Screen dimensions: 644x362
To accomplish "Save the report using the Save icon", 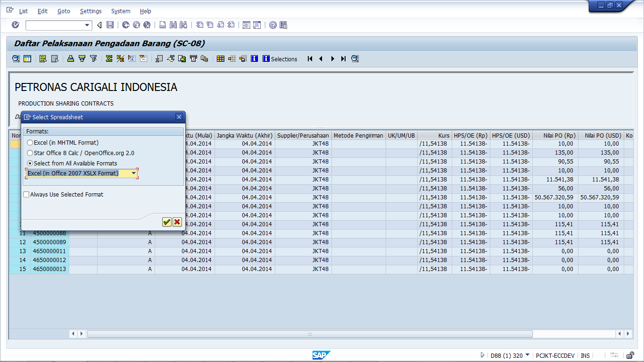I will coord(109,25).
